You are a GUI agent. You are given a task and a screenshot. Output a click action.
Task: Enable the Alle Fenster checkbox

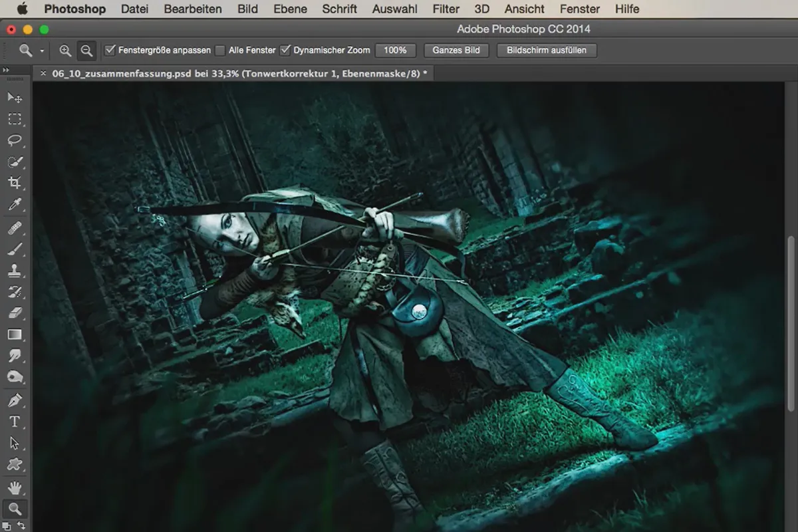coord(220,51)
